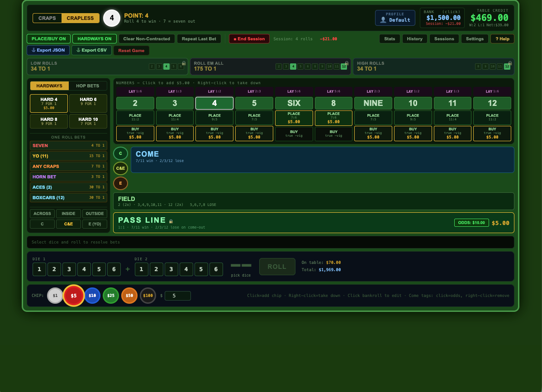Bet on Any Craps
Image resolution: width=542 pixels, height=392 pixels.
coord(68,167)
